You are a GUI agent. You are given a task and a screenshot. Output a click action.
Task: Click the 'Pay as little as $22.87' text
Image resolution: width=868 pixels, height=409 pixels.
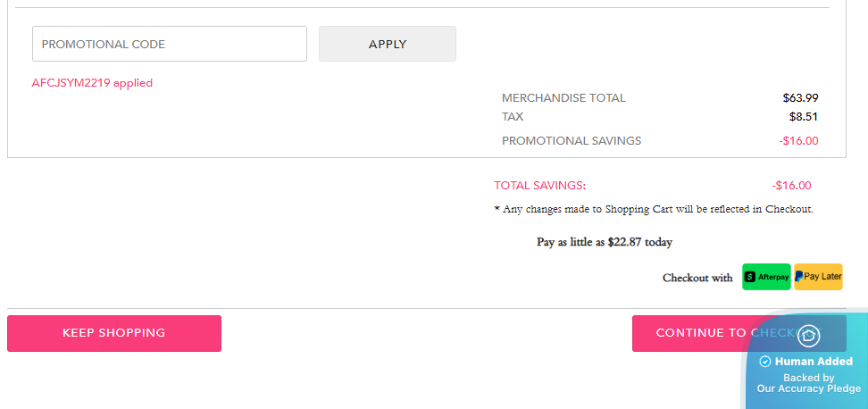[605, 242]
